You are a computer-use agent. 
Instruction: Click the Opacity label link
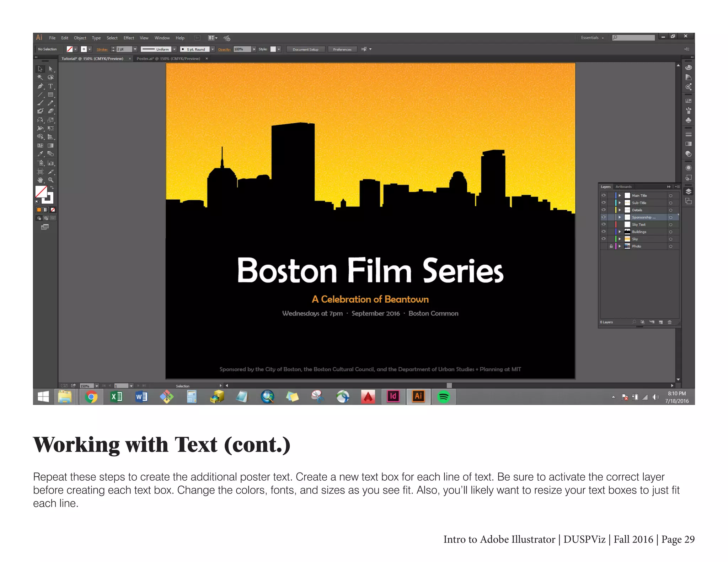pyautogui.click(x=224, y=49)
